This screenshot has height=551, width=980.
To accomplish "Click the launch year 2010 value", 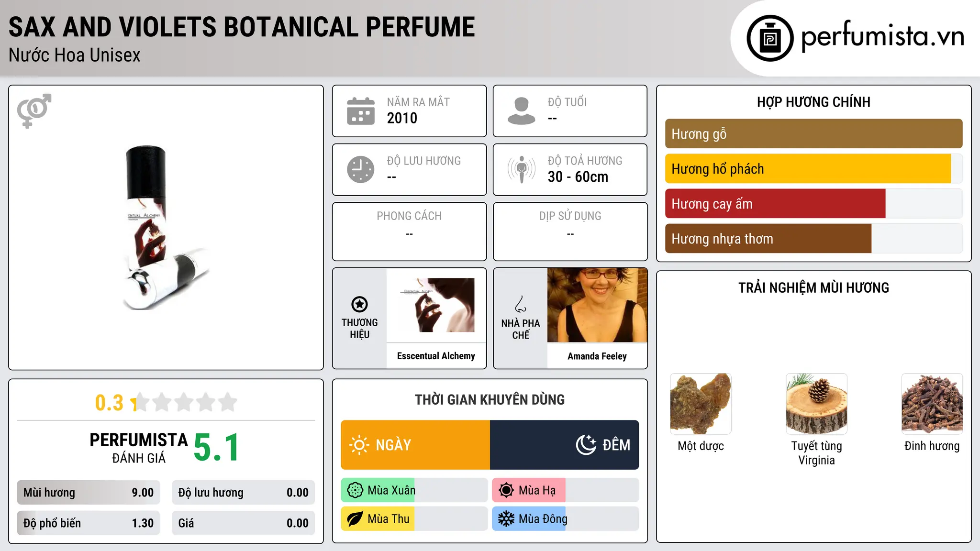I will pyautogui.click(x=402, y=118).
